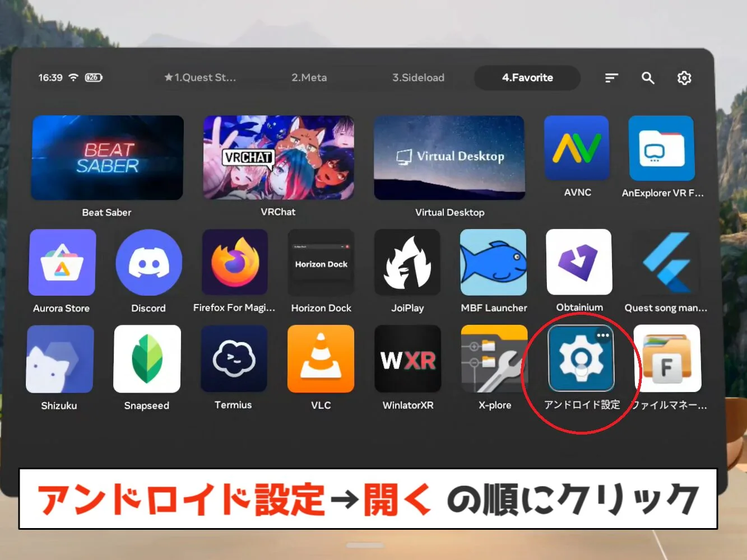Screen dimensions: 747x560
Task: Switch to the 3.Sideload tab
Action: click(418, 77)
